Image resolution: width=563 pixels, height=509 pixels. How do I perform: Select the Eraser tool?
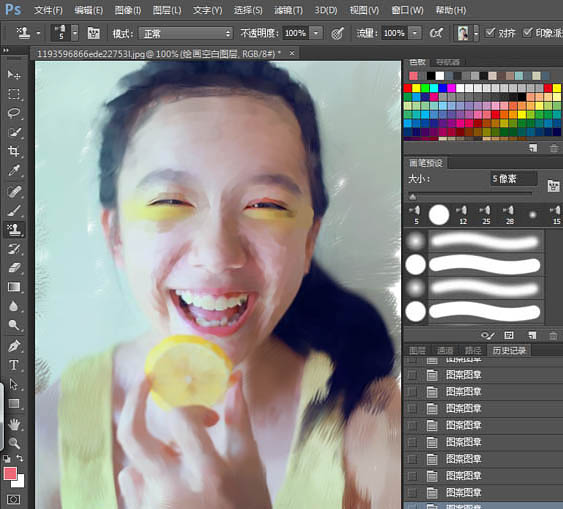coord(14,268)
